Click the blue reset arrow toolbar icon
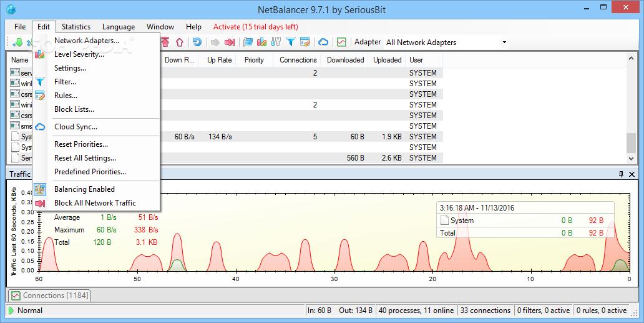The width and height of the screenshot is (644, 323). point(197,42)
